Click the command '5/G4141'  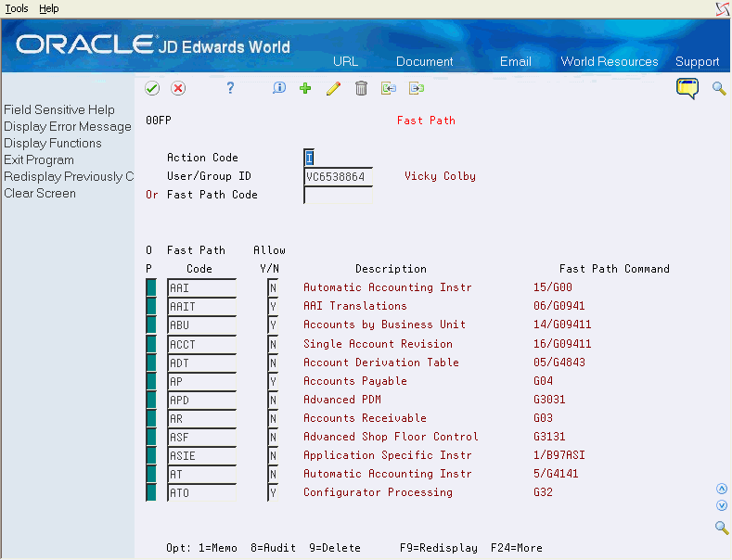pyautogui.click(x=556, y=474)
